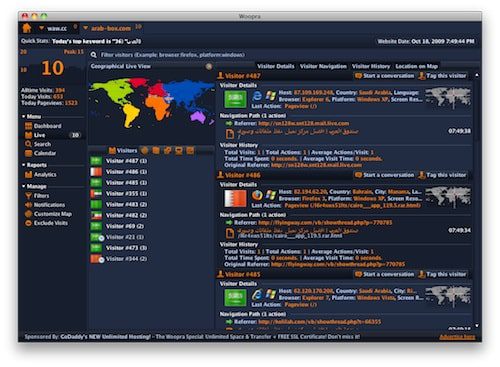Open the Calendar sidebar item

40,153
